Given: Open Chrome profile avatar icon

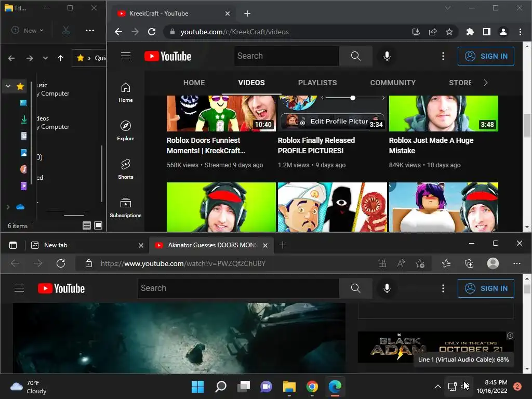Looking at the screenshot, I should pyautogui.click(x=503, y=32).
